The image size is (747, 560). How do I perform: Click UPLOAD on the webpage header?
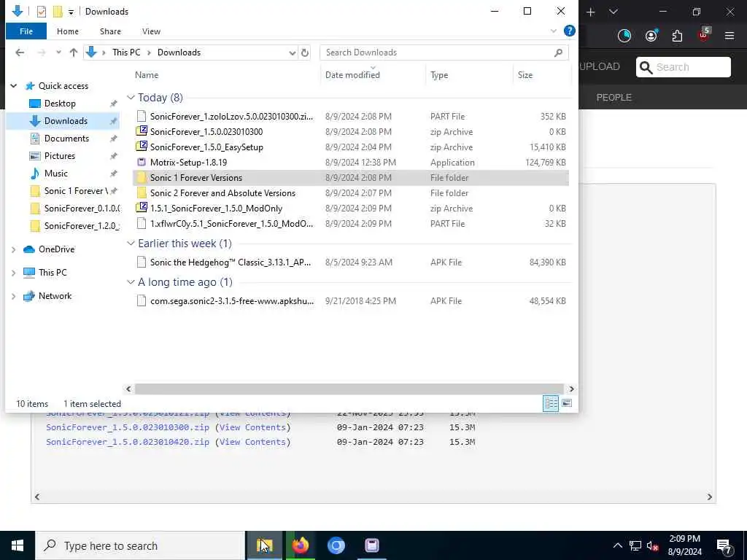[x=600, y=66]
